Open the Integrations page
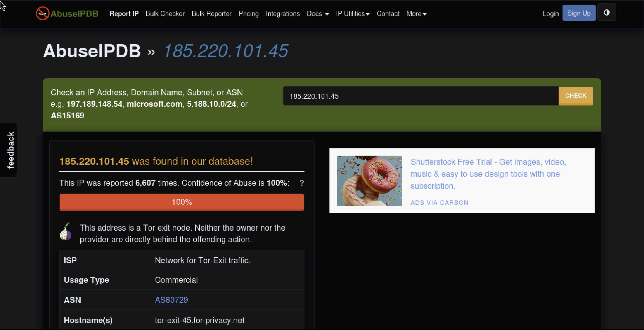 [x=283, y=14]
